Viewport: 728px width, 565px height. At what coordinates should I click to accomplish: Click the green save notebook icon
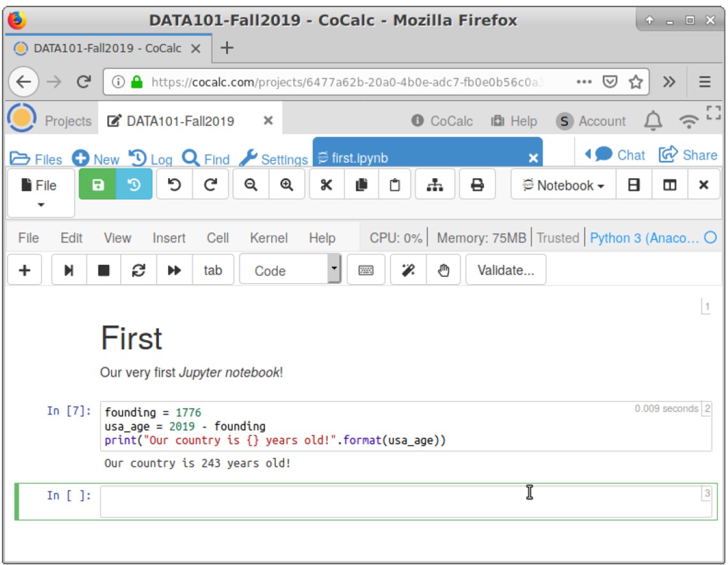click(98, 185)
